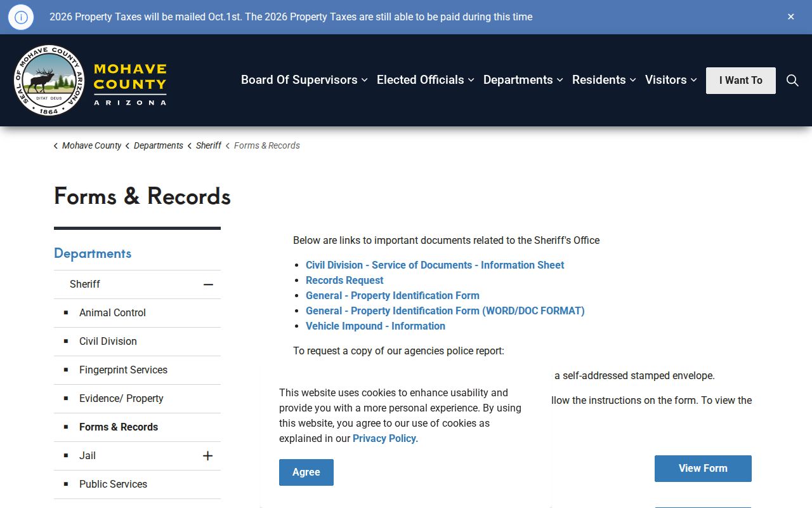Screen dimensions: 812x508
Task: Click the I Want To button
Action: click(x=741, y=81)
